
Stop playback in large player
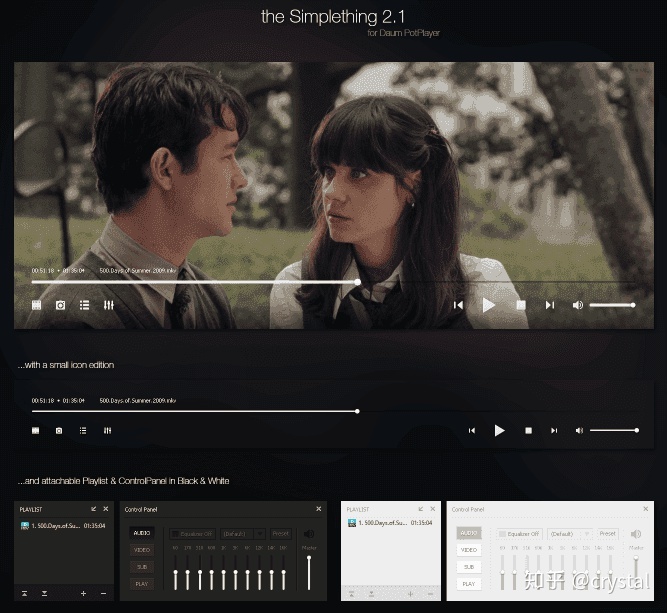point(521,305)
